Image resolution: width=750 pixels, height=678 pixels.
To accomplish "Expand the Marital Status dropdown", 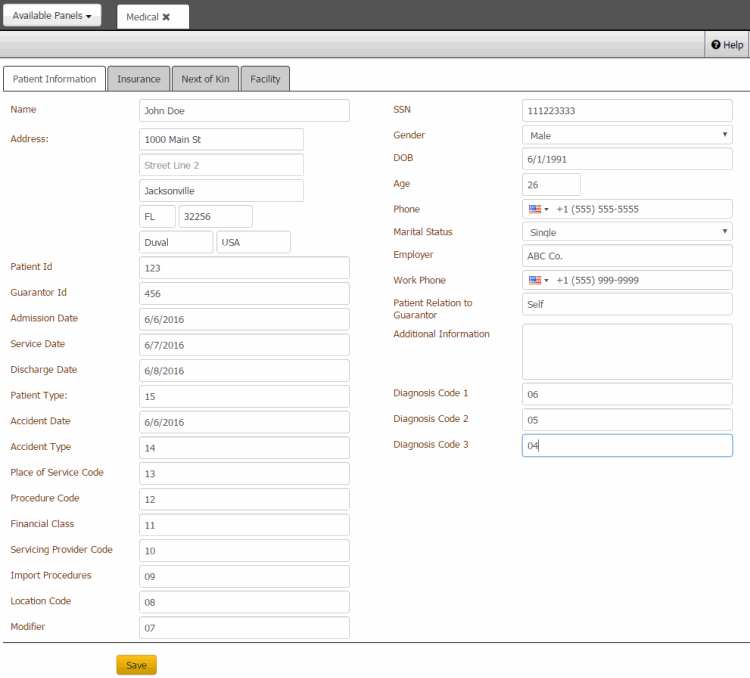I will click(626, 232).
